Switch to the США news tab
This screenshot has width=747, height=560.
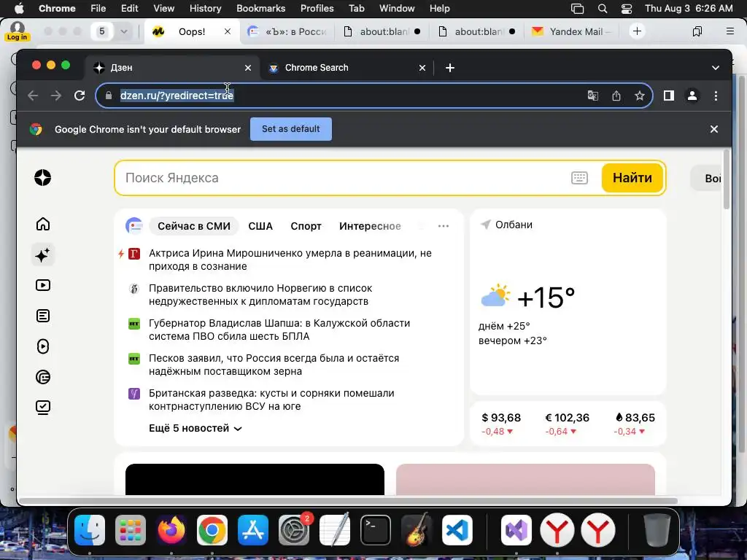coord(260,226)
